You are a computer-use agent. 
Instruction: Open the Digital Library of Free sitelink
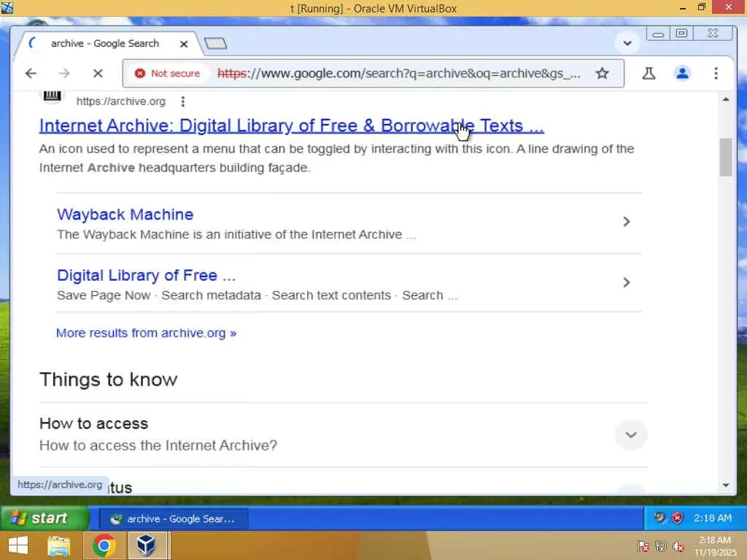click(x=146, y=275)
